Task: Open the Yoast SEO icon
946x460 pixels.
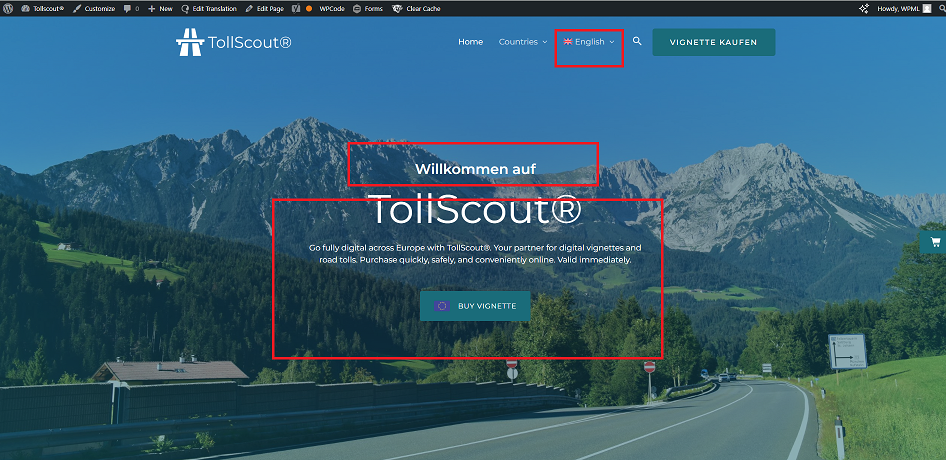Action: [x=296, y=8]
